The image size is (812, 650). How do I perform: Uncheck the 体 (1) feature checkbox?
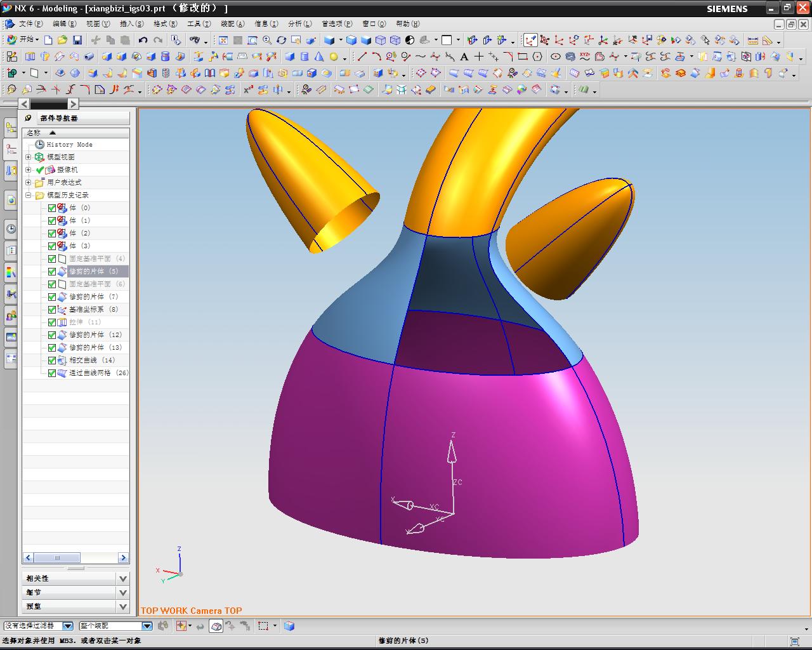click(x=52, y=220)
